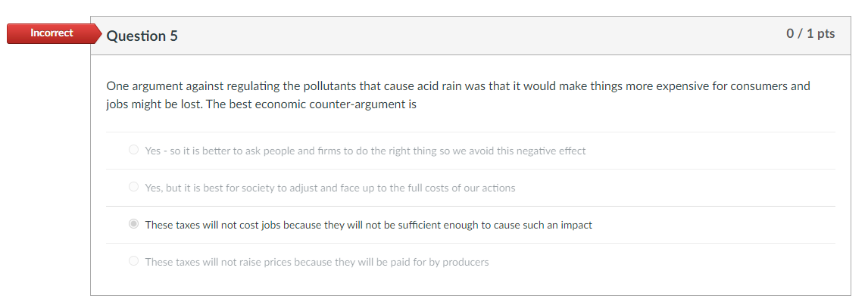Select the "Yes, but it is best" radio button
The width and height of the screenshot is (868, 305).
[x=134, y=187]
